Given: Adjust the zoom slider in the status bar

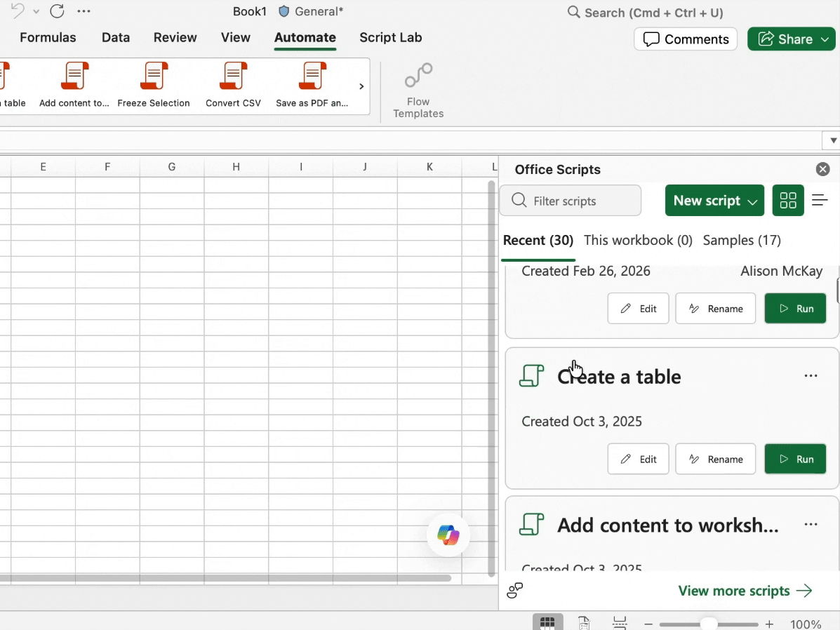Looking at the screenshot, I should 708,623.
